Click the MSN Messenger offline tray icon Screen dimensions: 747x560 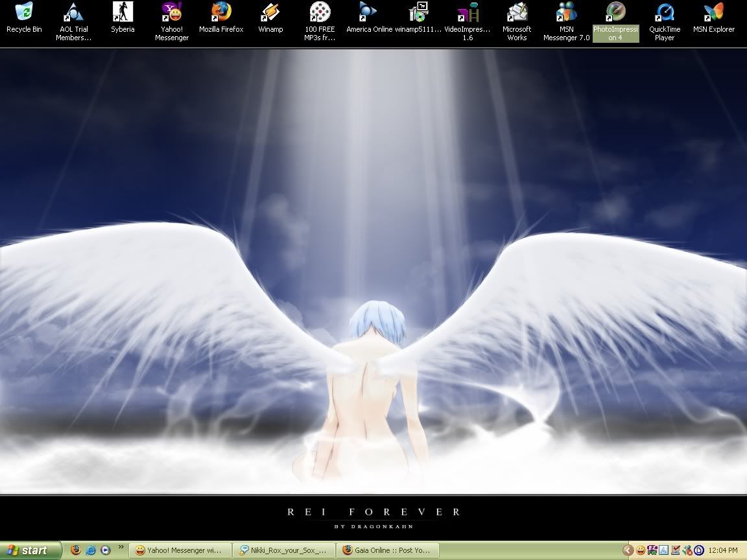pos(687,551)
